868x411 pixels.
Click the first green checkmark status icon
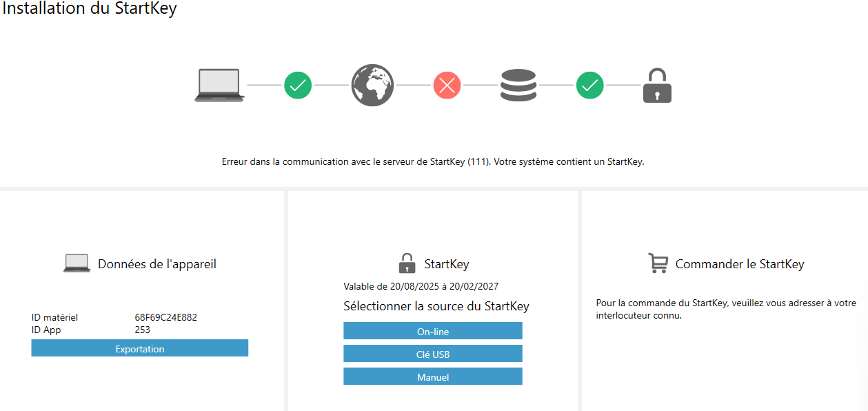298,86
